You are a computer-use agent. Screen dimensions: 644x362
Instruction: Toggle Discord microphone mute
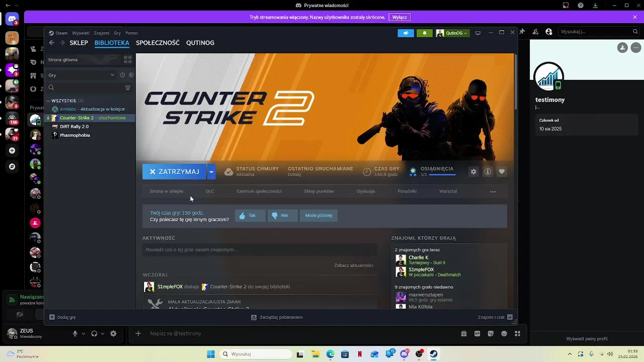[x=75, y=334]
